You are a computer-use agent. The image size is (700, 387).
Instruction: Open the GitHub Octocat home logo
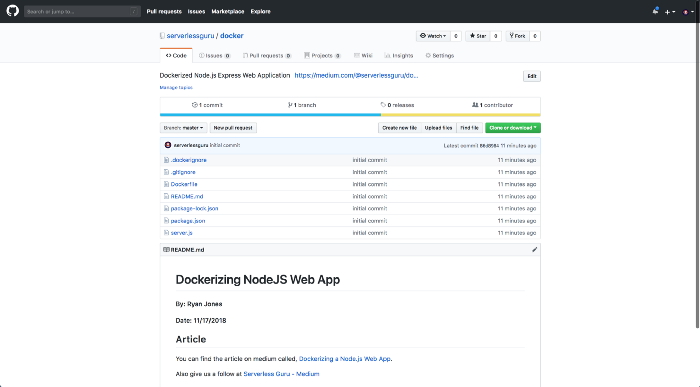(12, 11)
